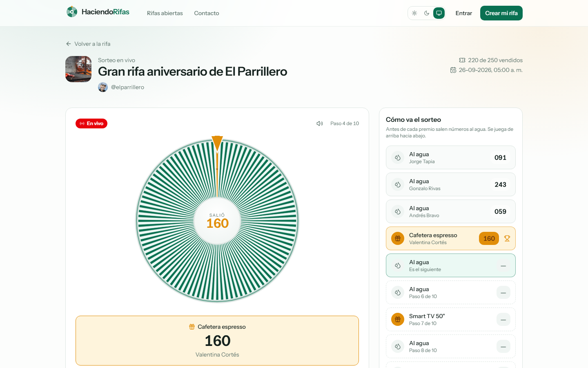
Task: Click 220 de 250 vendidos text
Action: point(495,60)
